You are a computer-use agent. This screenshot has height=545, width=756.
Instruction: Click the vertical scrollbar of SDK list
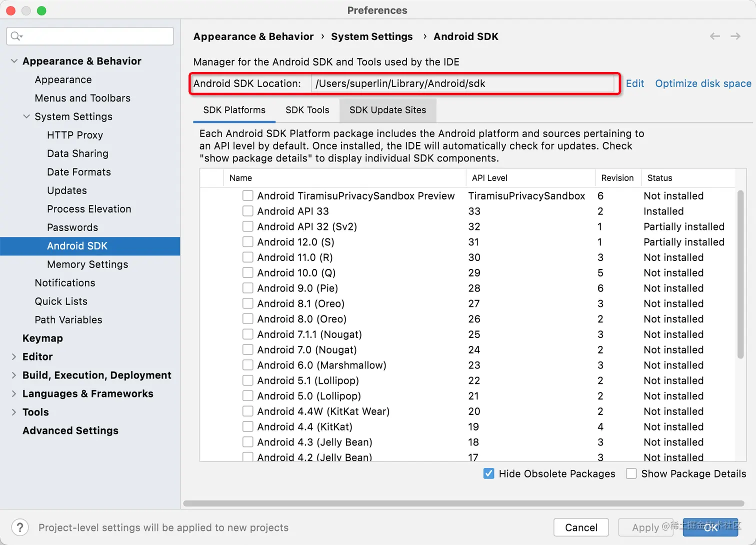click(740, 274)
